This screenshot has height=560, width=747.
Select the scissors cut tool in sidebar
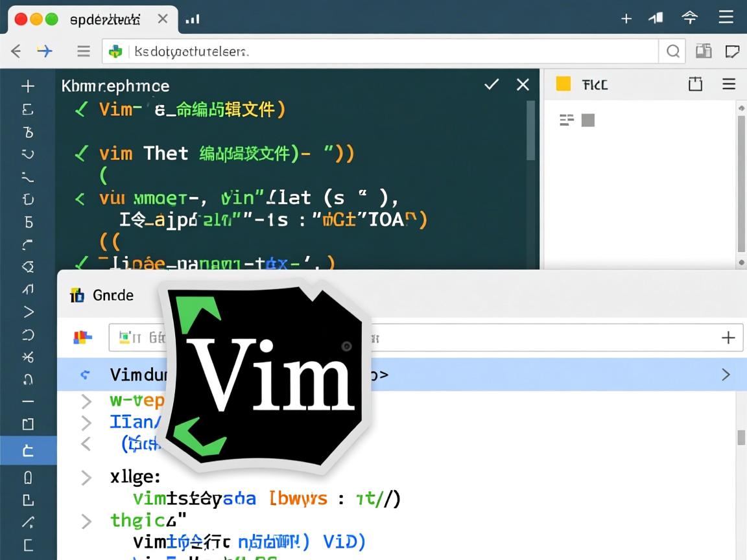[27, 357]
